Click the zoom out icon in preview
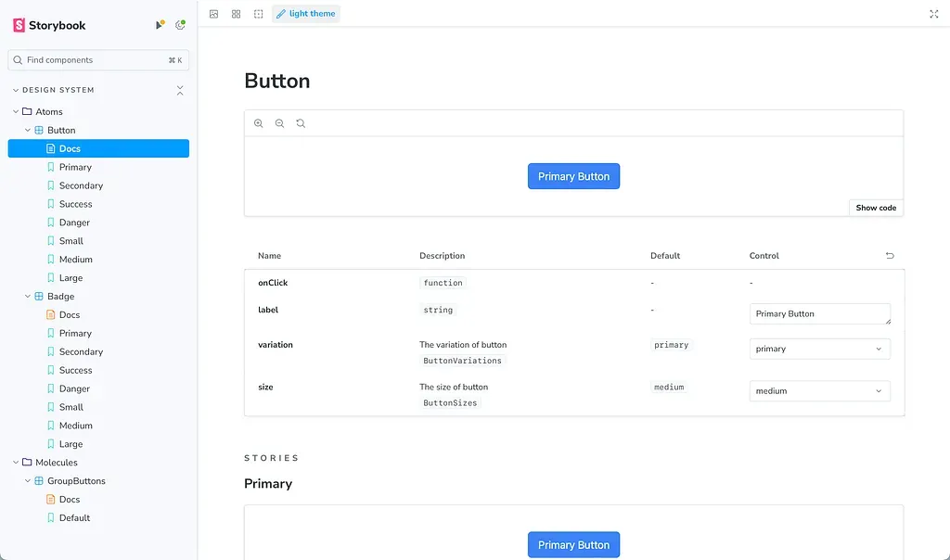950x560 pixels. pos(279,123)
